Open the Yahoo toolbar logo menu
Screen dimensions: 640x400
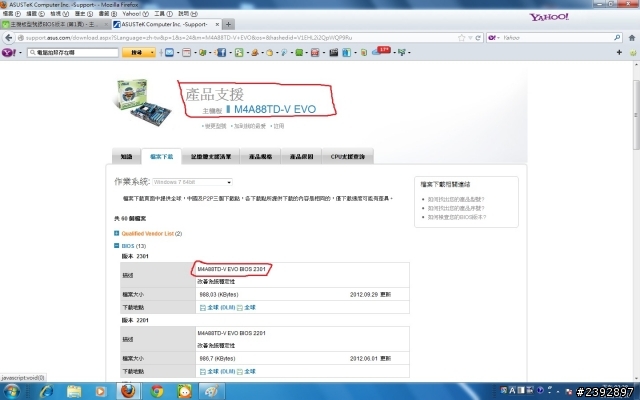tap(8, 52)
